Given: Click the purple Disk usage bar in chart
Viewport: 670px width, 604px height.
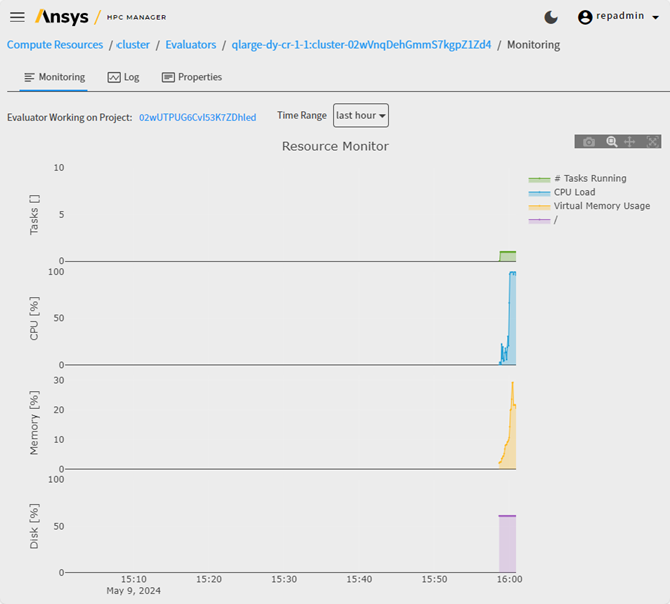Looking at the screenshot, I should 507,545.
